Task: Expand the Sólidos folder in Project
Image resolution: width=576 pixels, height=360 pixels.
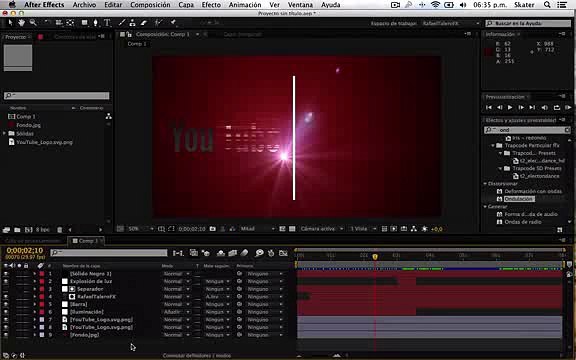Action: point(4,133)
